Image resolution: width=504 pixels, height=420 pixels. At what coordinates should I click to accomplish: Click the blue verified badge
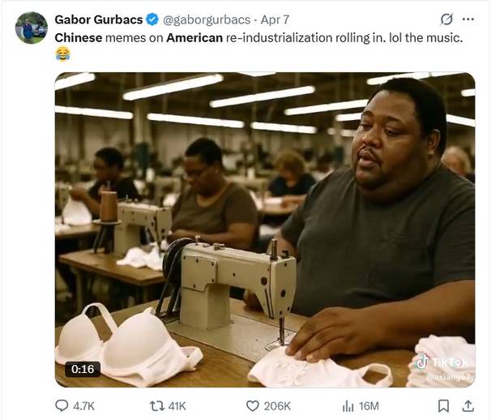(x=152, y=19)
